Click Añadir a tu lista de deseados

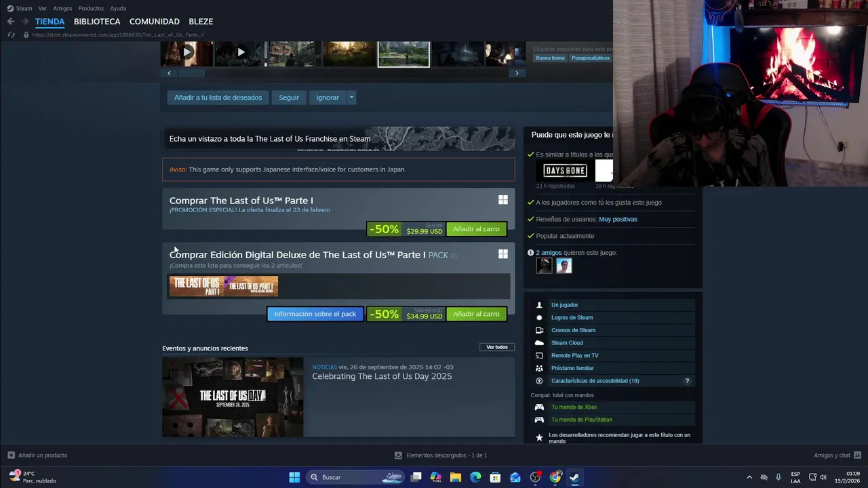click(218, 98)
